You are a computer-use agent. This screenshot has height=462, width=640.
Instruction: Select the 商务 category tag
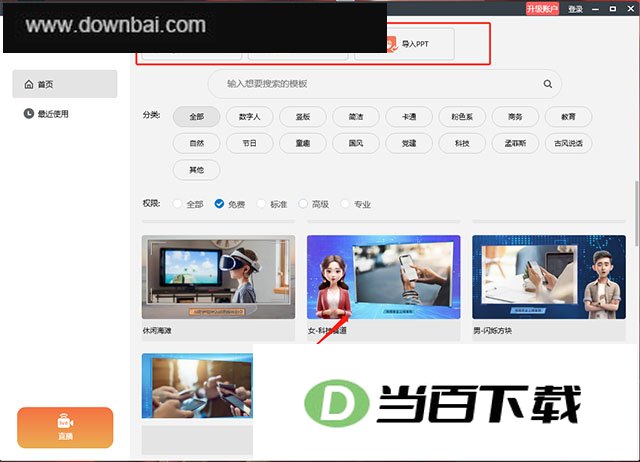(515, 117)
